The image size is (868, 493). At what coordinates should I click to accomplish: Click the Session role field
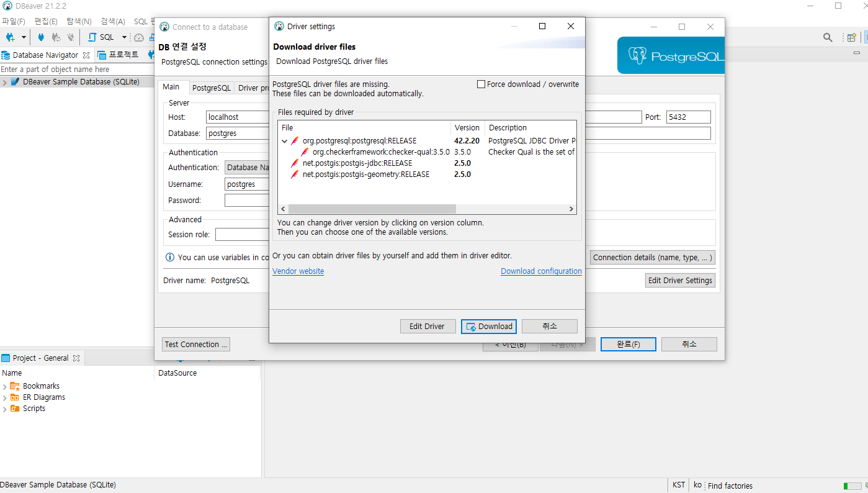tap(242, 234)
